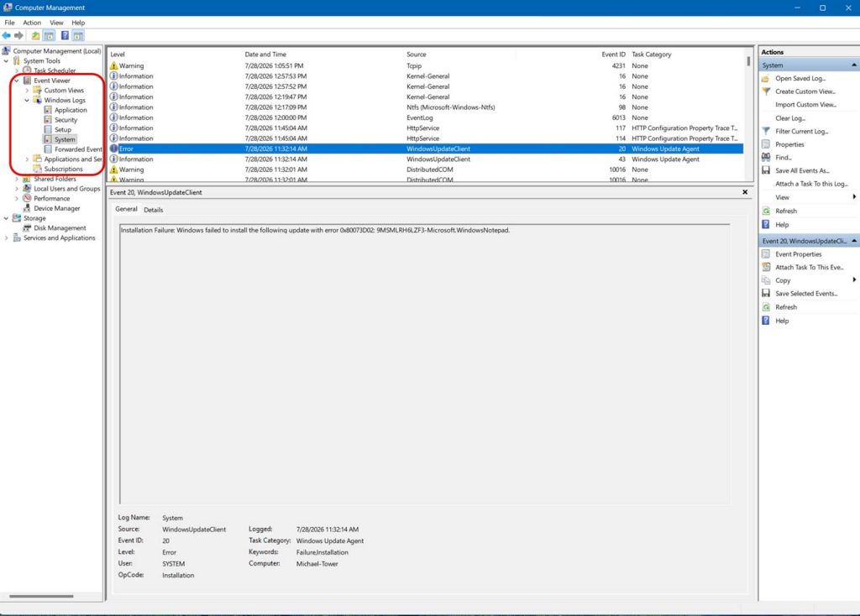Collapse the Event 20 WindowsUpdateClient actions section
Image resolution: width=860 pixels, height=616 pixels.
[x=854, y=241]
